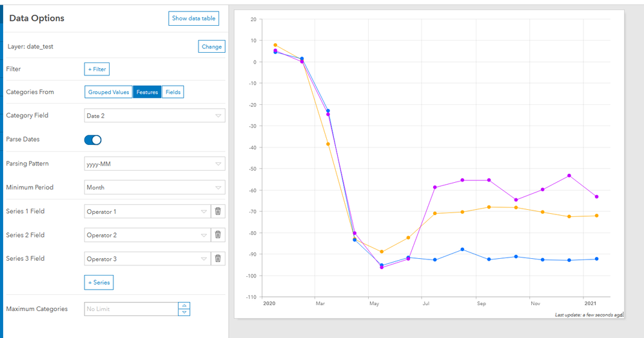Add a new filter with + Filter
The width and height of the screenshot is (644, 338).
(x=97, y=69)
